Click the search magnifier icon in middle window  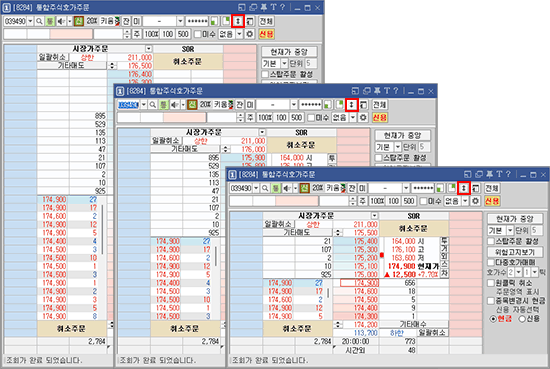(153, 105)
